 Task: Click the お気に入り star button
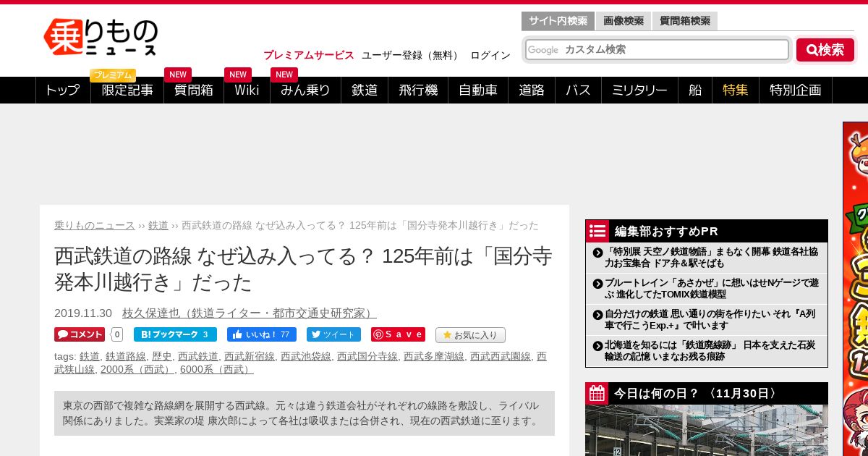470,335
